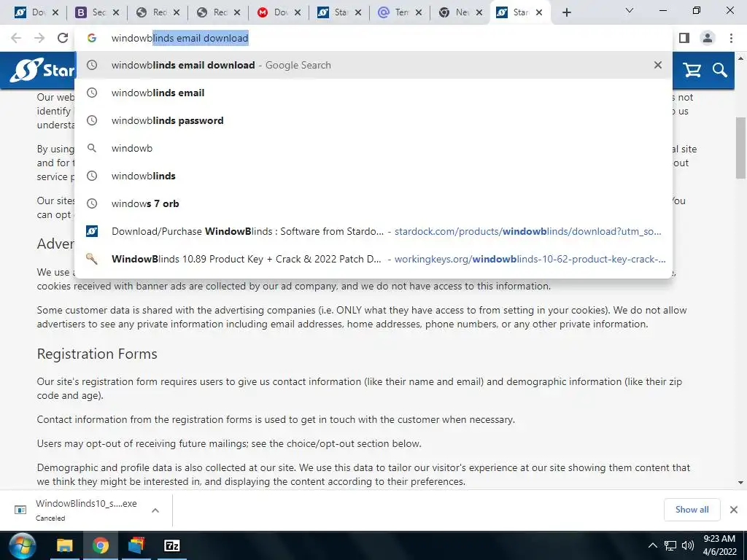Screen dimensions: 747x560
Task: Switch to the first 'Dov' Stardock tab
Action: click(x=36, y=12)
